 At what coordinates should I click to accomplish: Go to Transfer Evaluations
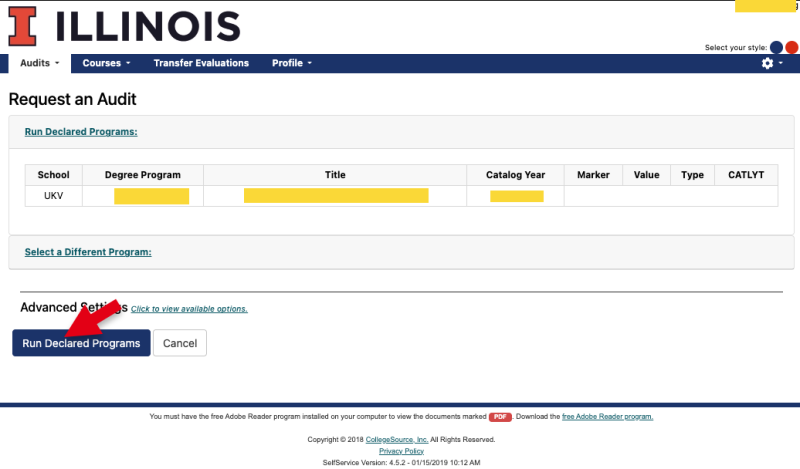tap(201, 63)
